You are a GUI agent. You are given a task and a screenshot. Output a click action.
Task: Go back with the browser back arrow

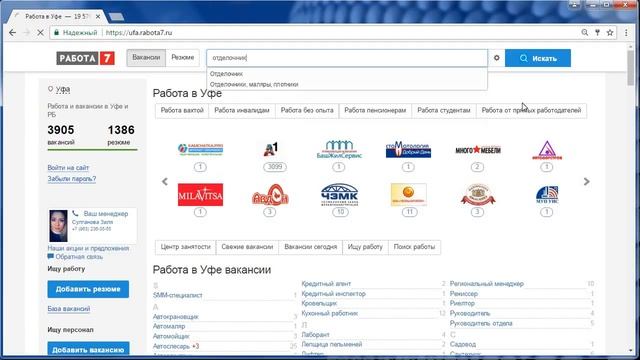pos(12,33)
